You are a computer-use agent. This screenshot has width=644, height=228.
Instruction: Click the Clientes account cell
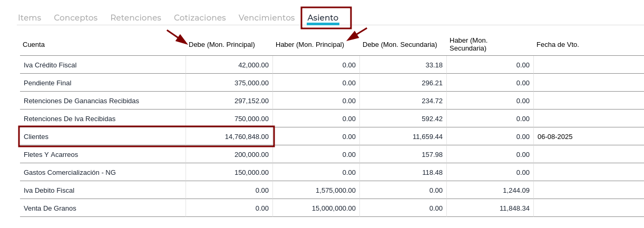click(103, 136)
